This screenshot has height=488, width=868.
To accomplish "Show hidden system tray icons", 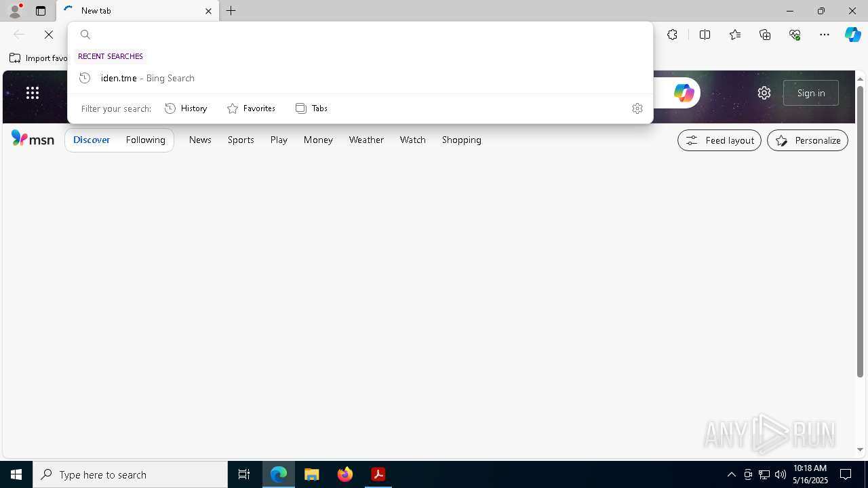I will coord(731,474).
